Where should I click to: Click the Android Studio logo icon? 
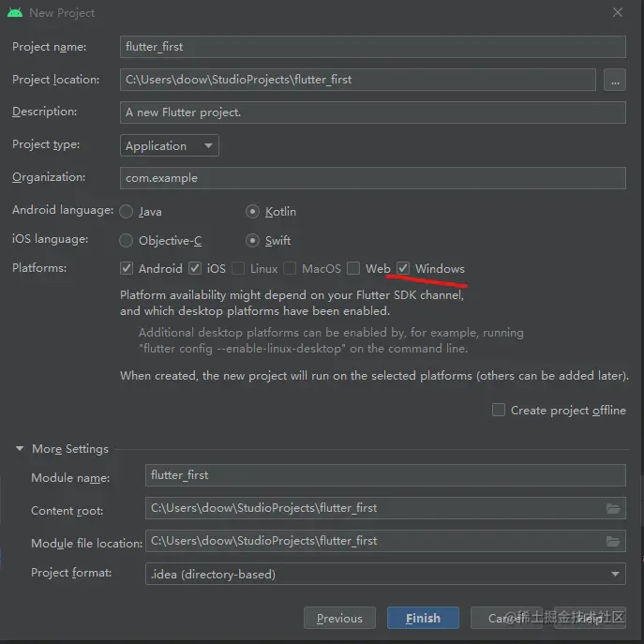(x=15, y=13)
